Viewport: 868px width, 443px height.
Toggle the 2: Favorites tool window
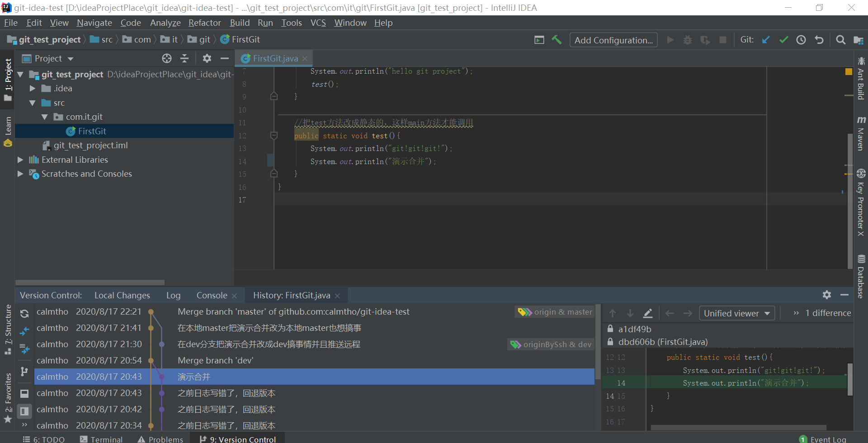click(x=8, y=398)
